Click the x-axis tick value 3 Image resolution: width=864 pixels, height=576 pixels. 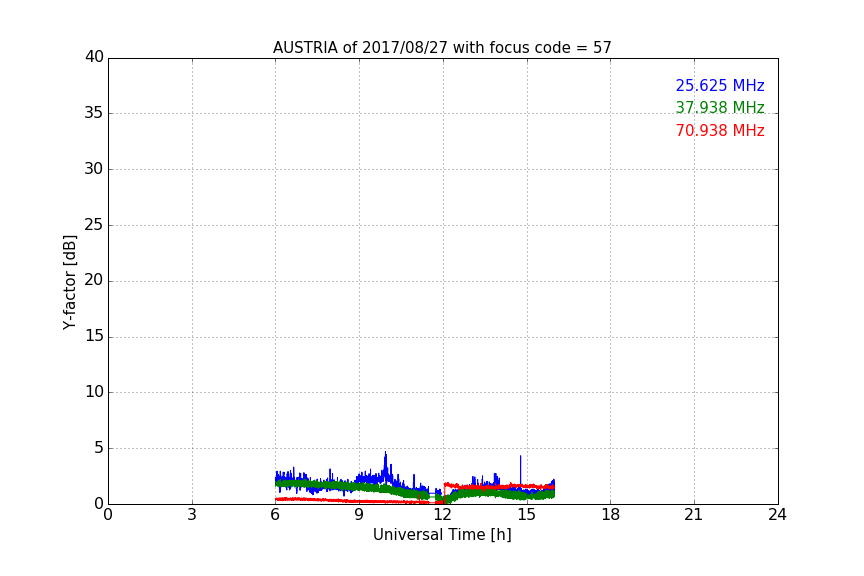[192, 515]
